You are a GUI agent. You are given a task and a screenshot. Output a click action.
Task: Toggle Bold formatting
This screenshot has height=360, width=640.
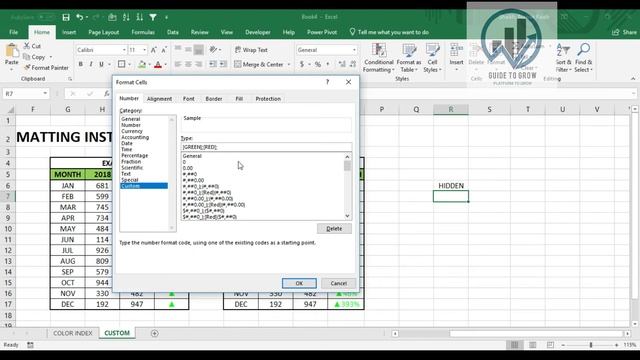80,64
